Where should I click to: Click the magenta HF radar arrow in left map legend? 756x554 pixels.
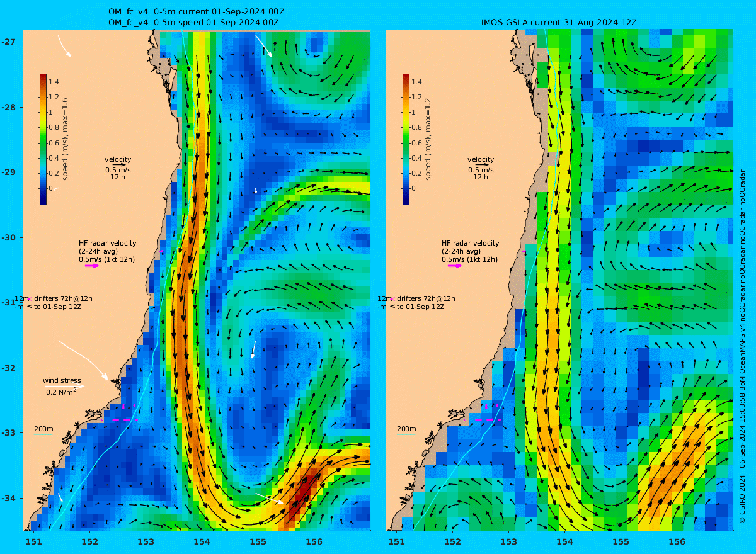[x=92, y=266]
